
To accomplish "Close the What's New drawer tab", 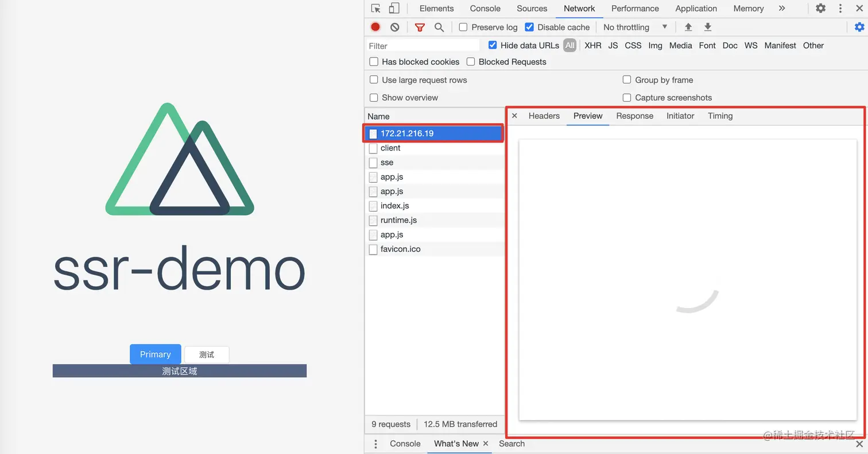I will [x=486, y=444].
